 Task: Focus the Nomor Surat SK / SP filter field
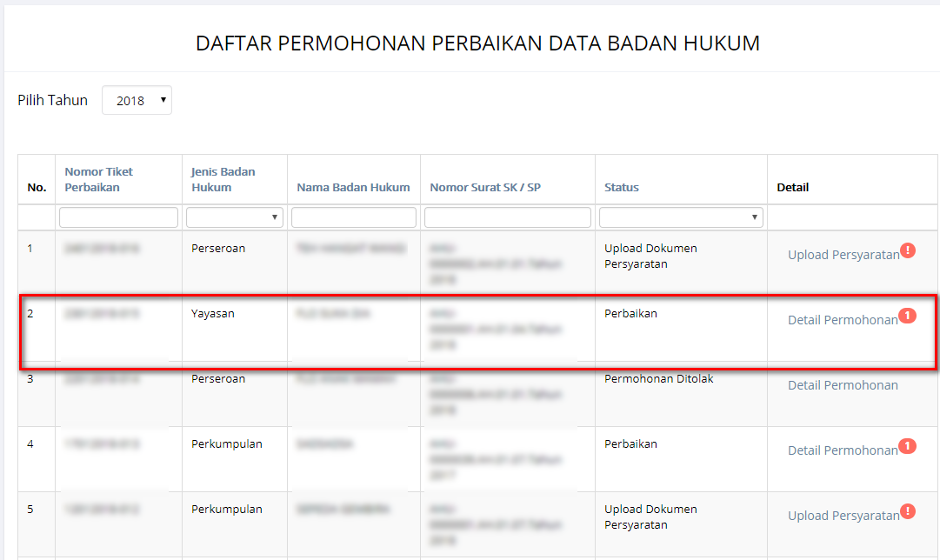(508, 217)
